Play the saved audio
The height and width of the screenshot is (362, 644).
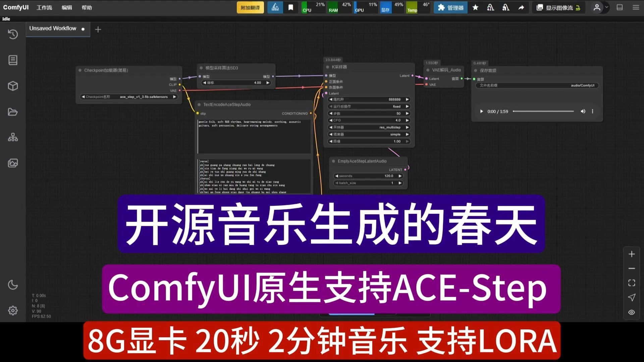click(481, 111)
